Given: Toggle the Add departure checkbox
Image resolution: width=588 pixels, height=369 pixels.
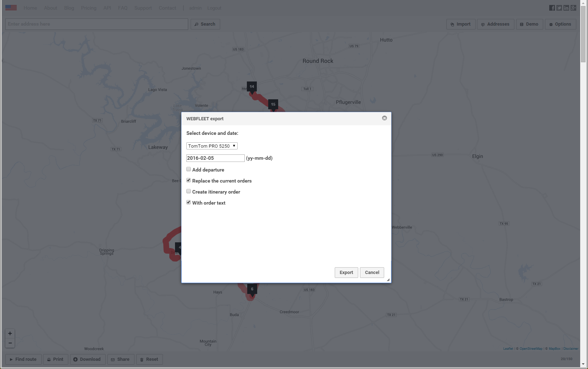Looking at the screenshot, I should coord(189,169).
